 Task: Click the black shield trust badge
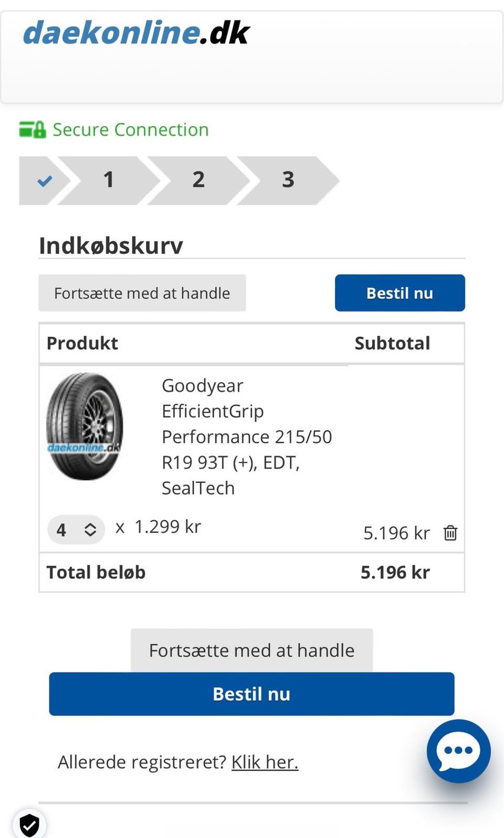pyautogui.click(x=29, y=824)
